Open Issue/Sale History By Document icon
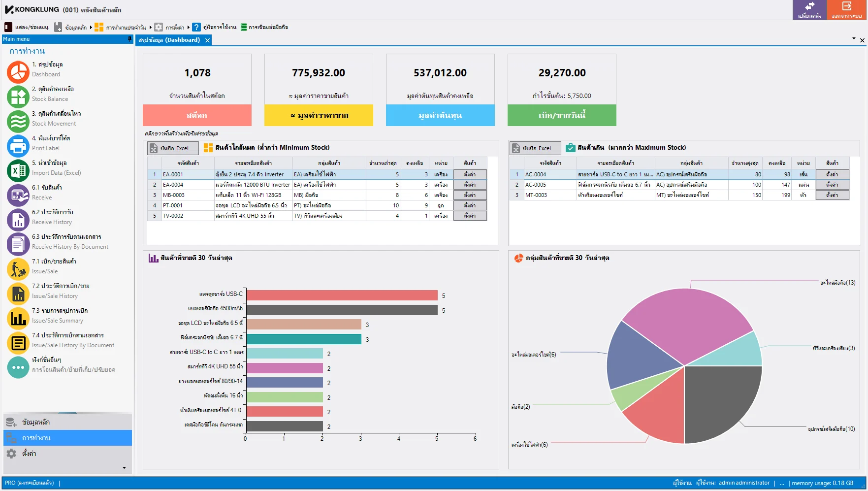Viewport: 868px width, 491px height. (18, 343)
